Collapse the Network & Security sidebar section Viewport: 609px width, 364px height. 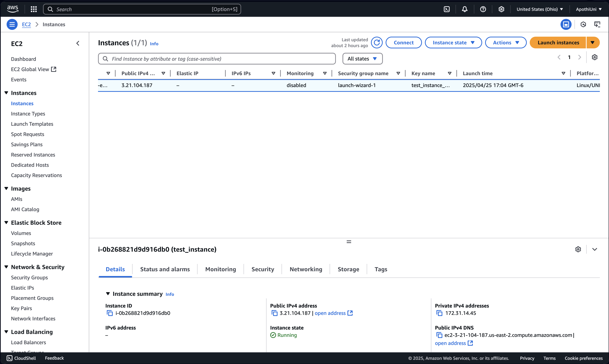click(6, 267)
